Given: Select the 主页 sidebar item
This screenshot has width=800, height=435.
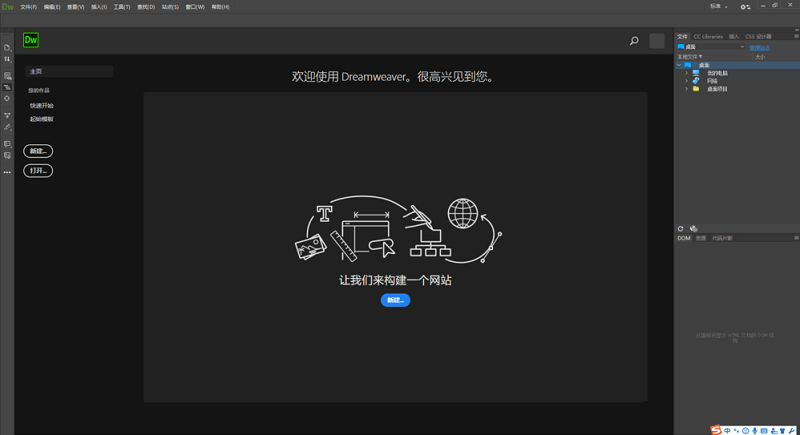Looking at the screenshot, I should [69, 71].
